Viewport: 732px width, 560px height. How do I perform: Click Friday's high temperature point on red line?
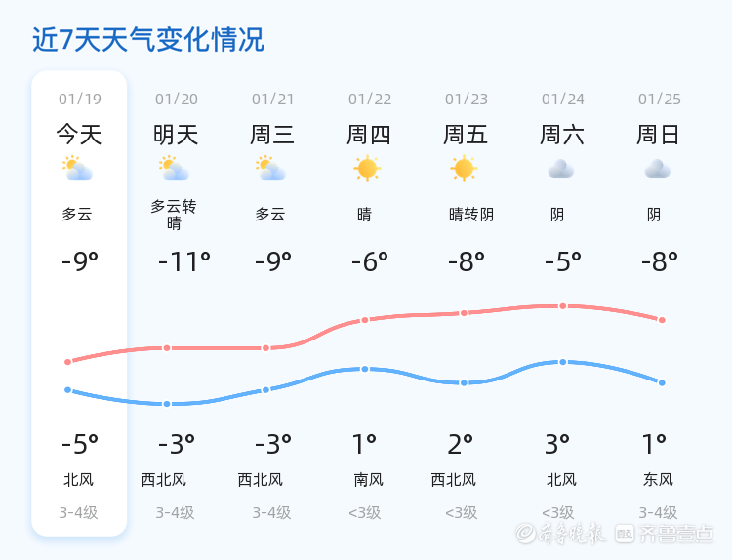tap(465, 313)
